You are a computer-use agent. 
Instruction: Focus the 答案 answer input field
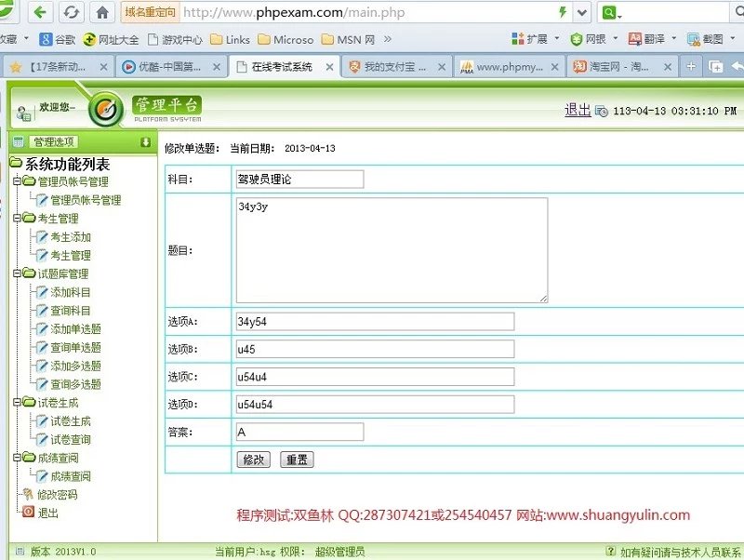299,432
